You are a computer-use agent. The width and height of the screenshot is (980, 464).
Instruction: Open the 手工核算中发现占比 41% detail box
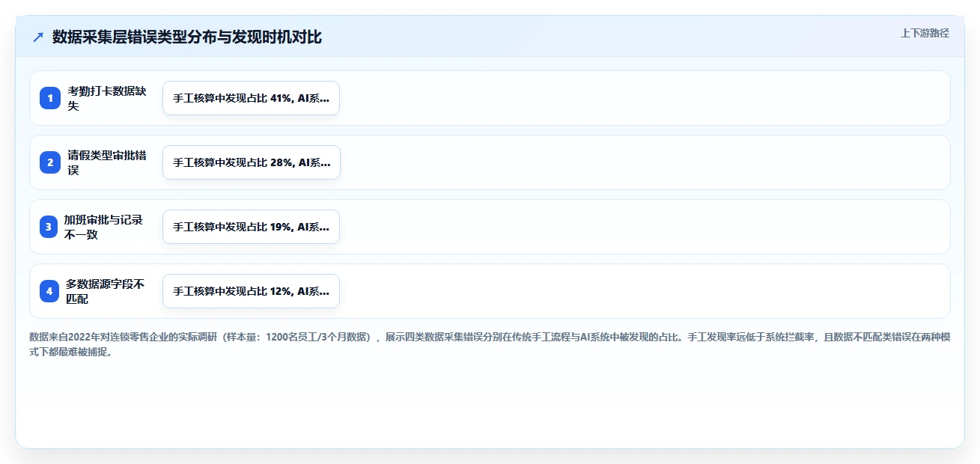click(251, 98)
